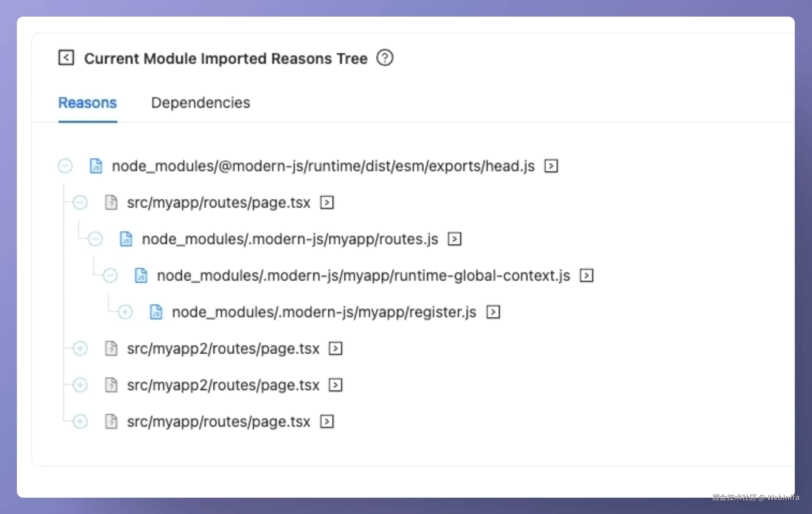
Task: Click the file icon of the first src/myapp2/routes/page.tsx
Action: coord(111,348)
